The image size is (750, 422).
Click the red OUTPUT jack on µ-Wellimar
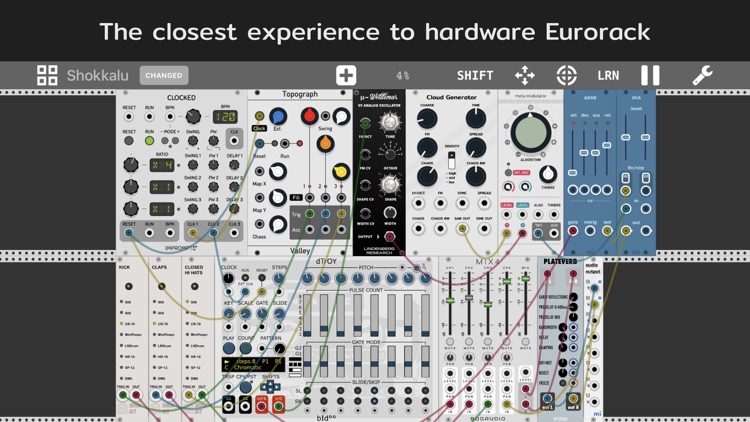click(390, 236)
